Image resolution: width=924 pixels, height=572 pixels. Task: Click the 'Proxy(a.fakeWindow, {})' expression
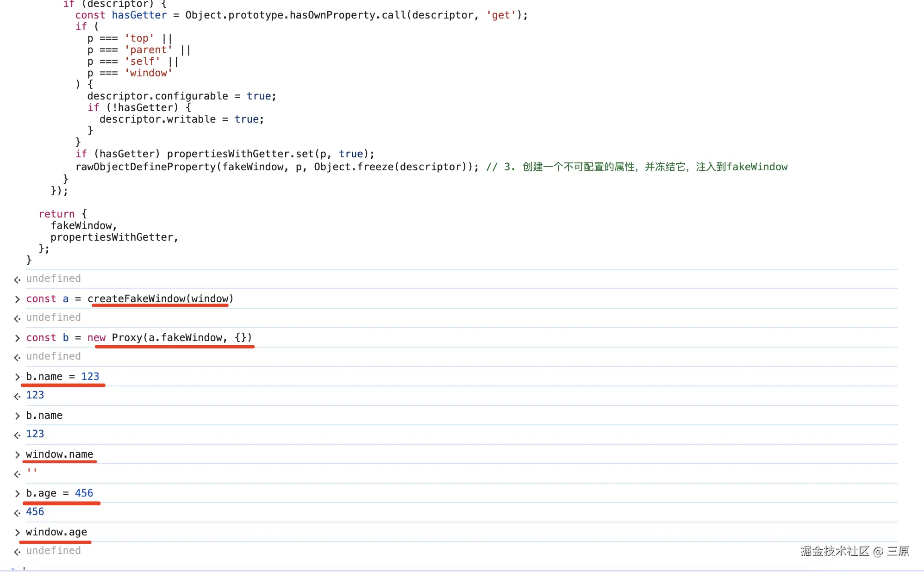coord(181,338)
